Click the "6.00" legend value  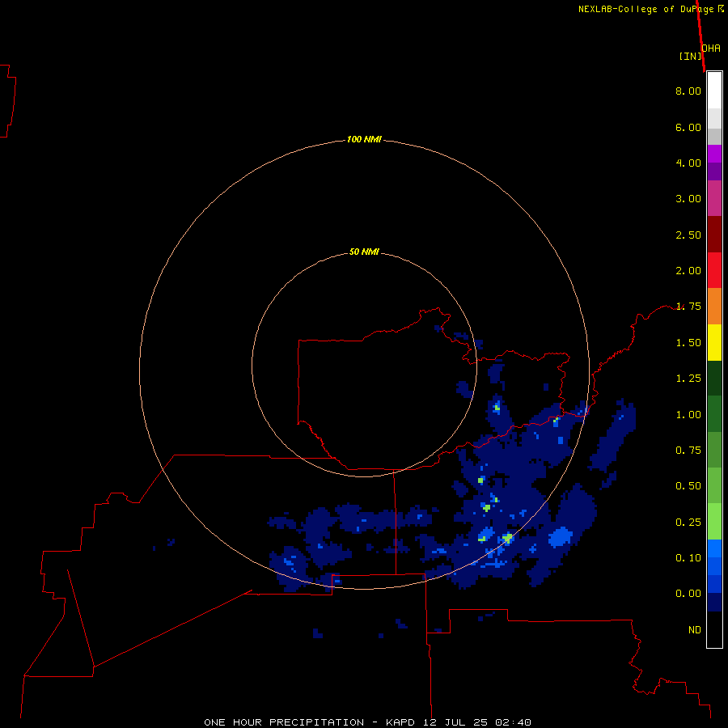click(688, 127)
